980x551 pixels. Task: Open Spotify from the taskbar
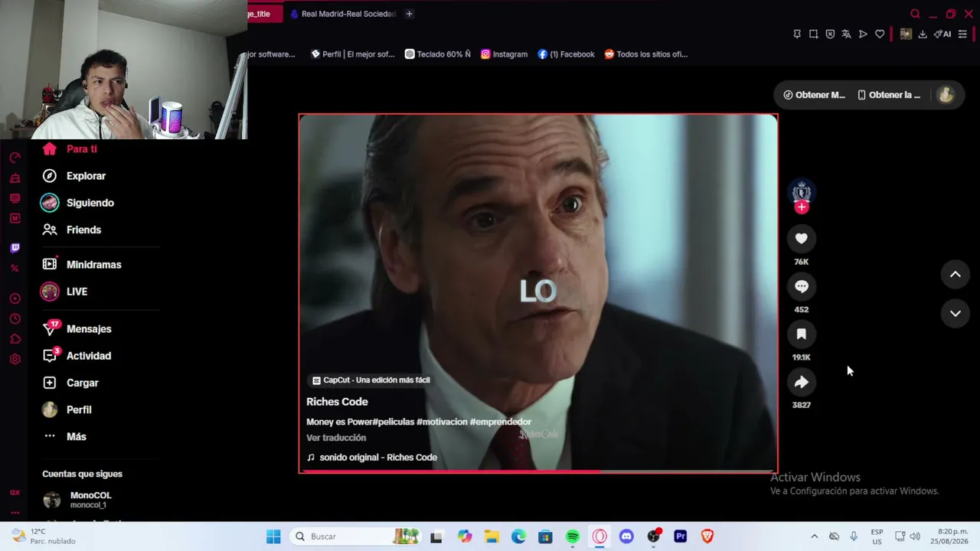coord(573,536)
